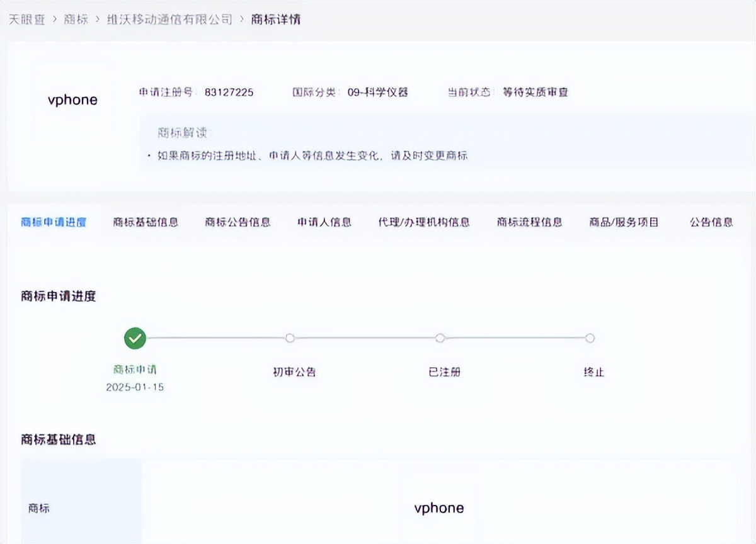Switch to the 商标公告信息 tab
The image size is (756, 544).
click(x=238, y=222)
